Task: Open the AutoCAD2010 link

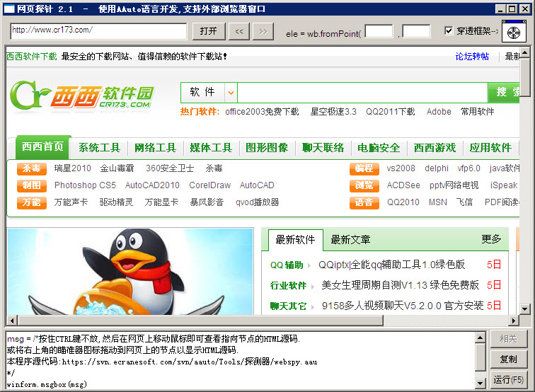Action: coord(152,185)
